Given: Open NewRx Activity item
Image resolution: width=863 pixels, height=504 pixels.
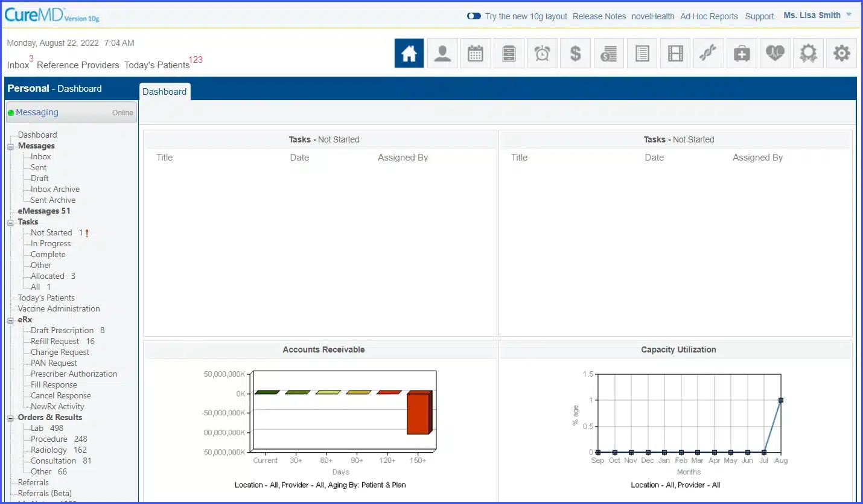Looking at the screenshot, I should (57, 407).
